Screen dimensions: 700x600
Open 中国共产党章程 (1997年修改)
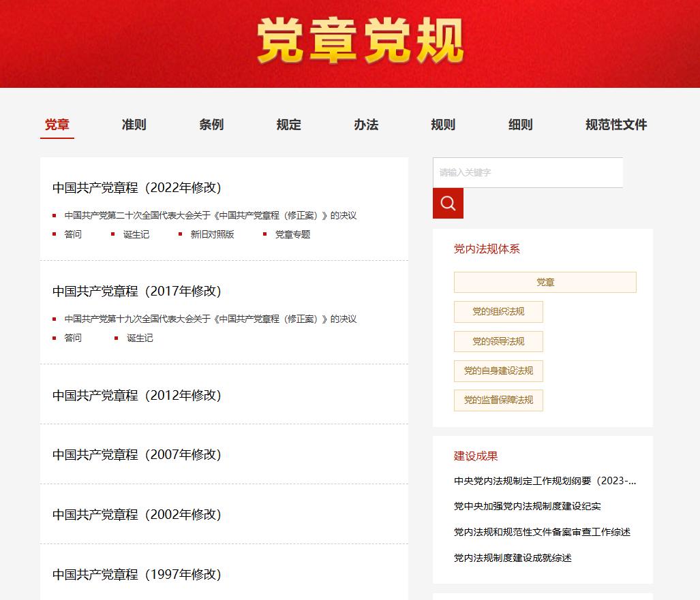pyautogui.click(x=136, y=574)
